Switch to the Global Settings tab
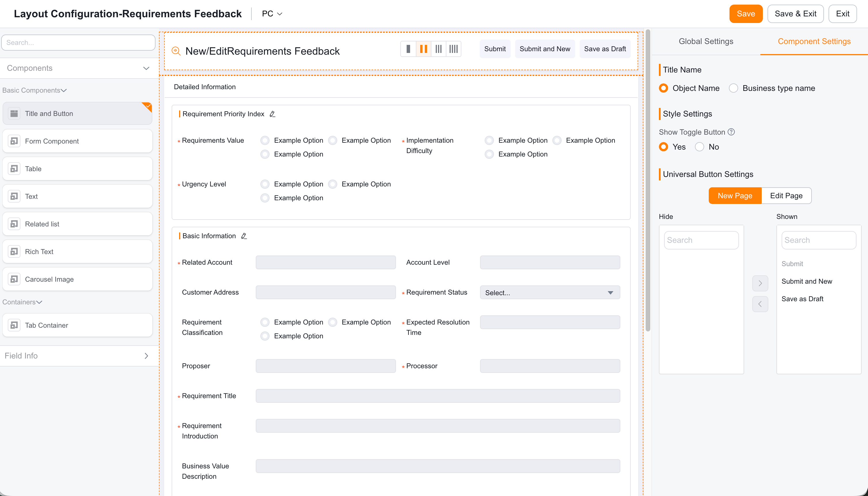Screen dimensions: 868x496 tap(706, 41)
